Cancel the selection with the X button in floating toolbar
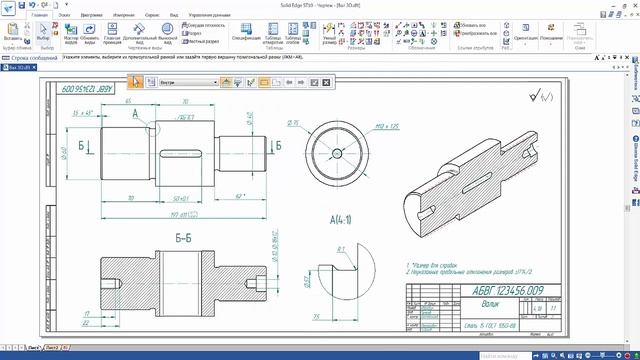This screenshot has height=360, width=640. pyautogui.click(x=326, y=82)
